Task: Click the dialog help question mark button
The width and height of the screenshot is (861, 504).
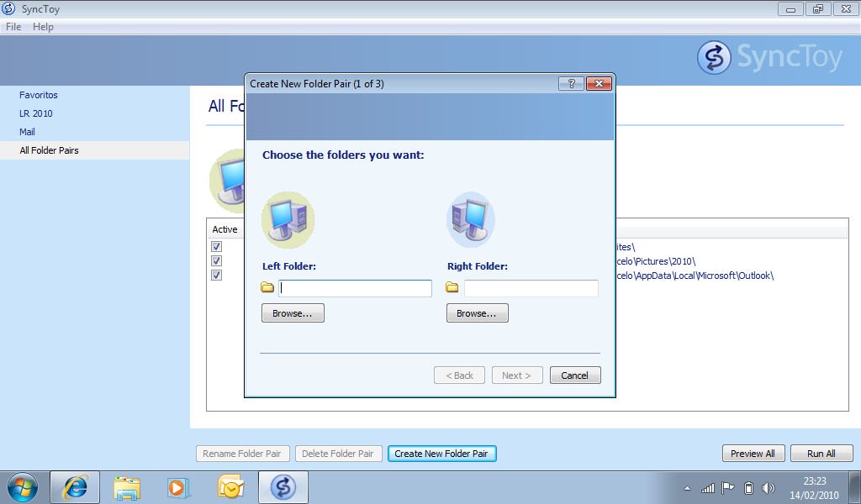Action: pos(570,84)
